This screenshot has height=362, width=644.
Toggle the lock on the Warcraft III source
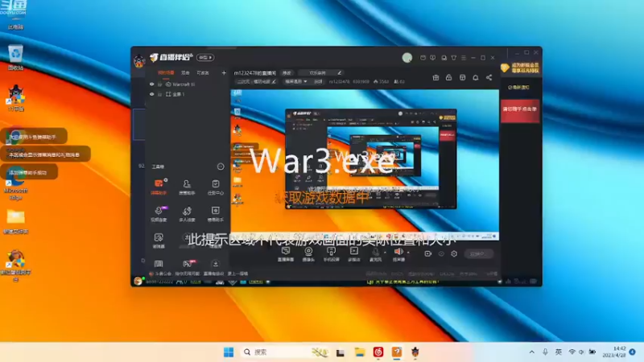click(x=159, y=84)
